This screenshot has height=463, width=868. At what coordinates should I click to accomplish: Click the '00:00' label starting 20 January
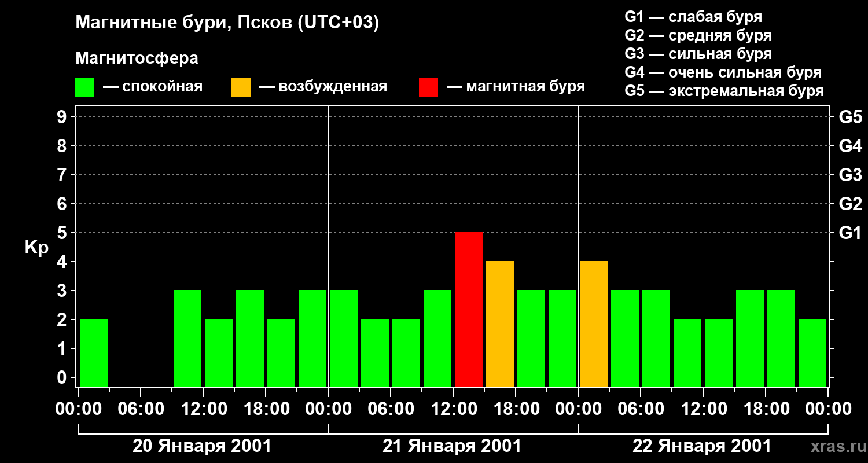tap(78, 409)
